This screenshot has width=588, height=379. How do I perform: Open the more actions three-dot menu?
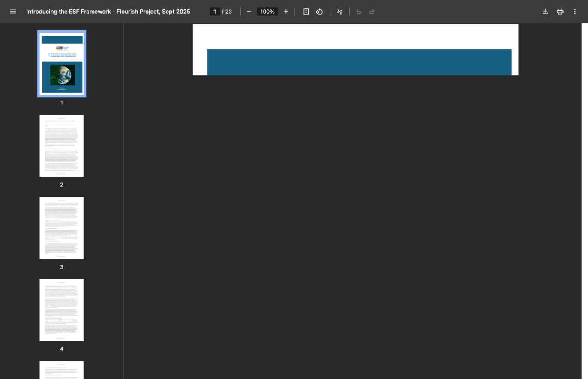pos(575,12)
